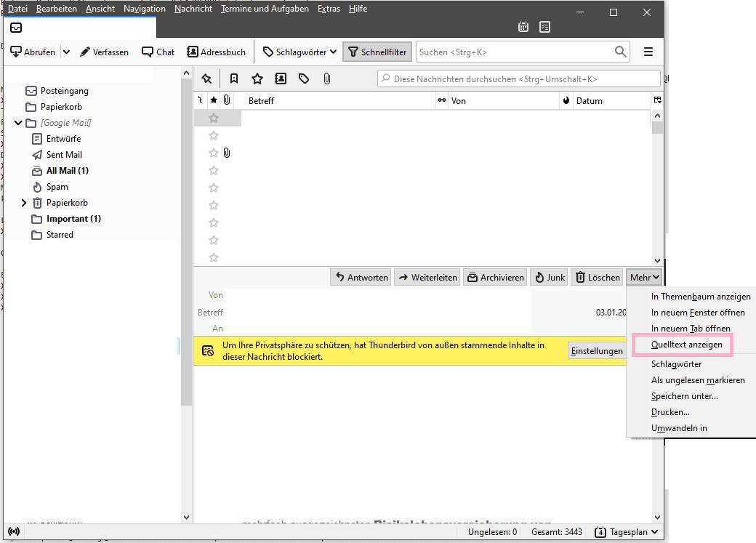This screenshot has height=543, width=756.
Task: Choose Quelltext anzeigen from Mehr menu
Action: (686, 345)
